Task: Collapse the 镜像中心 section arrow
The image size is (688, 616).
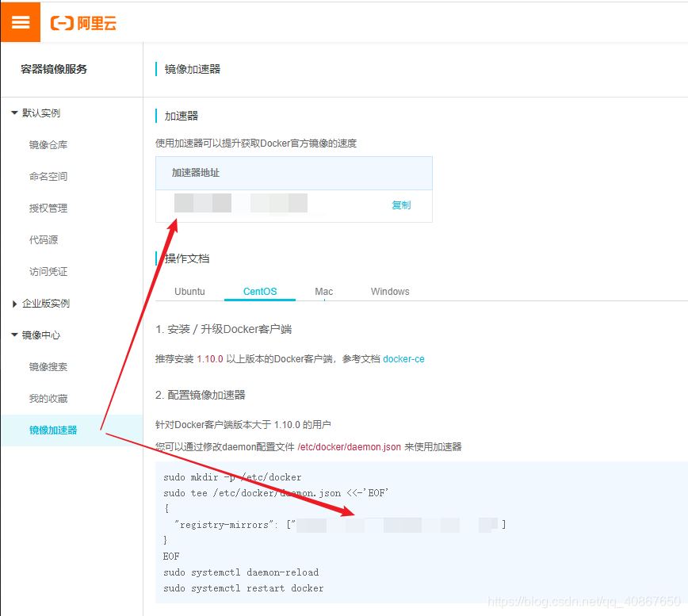Action: click(x=14, y=335)
